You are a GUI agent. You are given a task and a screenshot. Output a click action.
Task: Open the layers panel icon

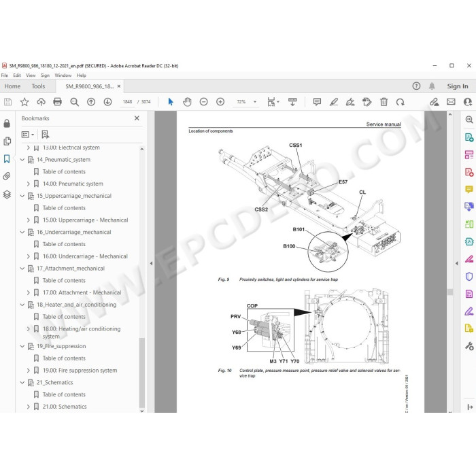point(7,194)
